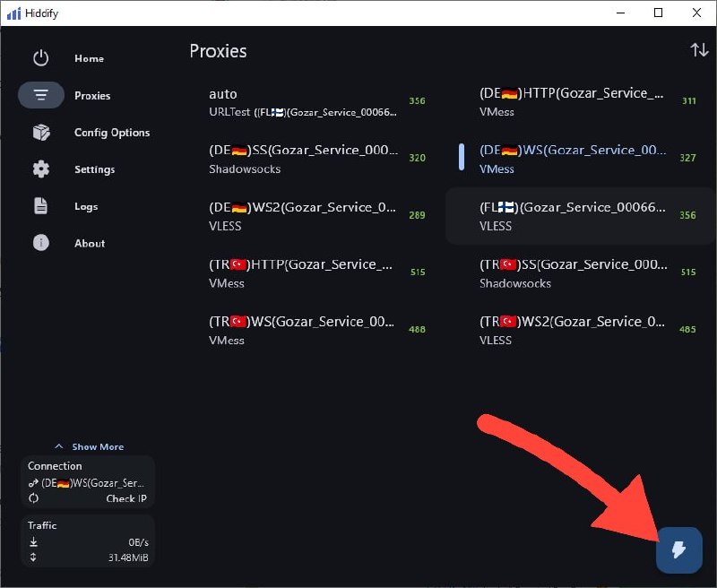Select the (DE)WS VMess proxy
717x588 pixels.
[x=581, y=159]
